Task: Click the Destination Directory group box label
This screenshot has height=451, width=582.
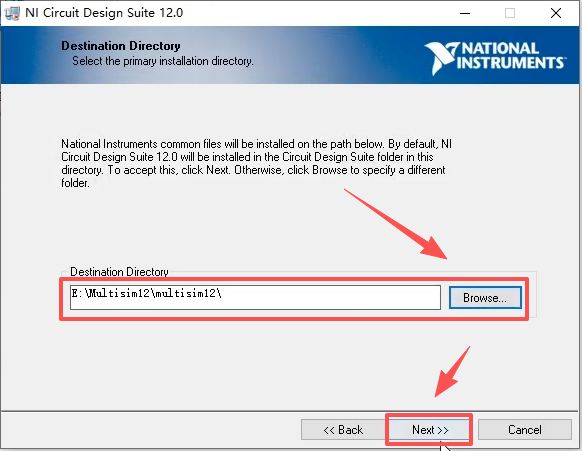Action: click(119, 272)
